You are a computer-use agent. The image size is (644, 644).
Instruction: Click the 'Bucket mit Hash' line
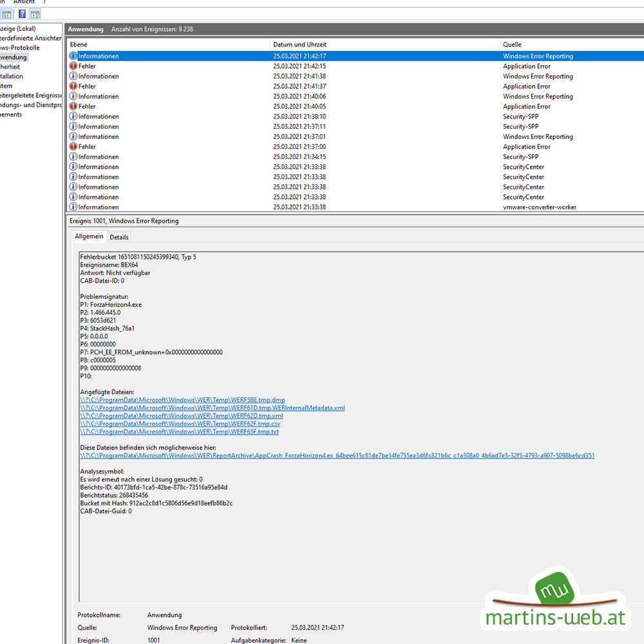coord(156,503)
